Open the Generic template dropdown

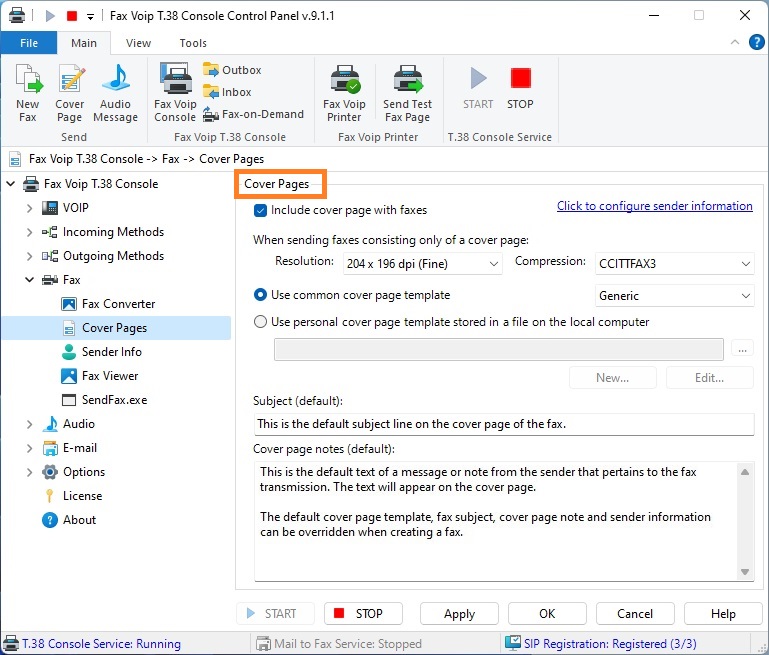tap(674, 296)
